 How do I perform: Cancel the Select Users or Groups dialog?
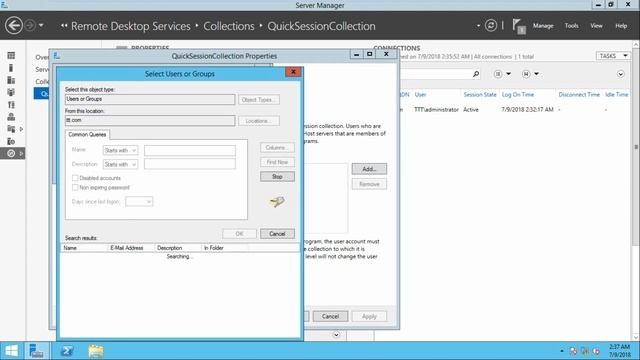[277, 234]
